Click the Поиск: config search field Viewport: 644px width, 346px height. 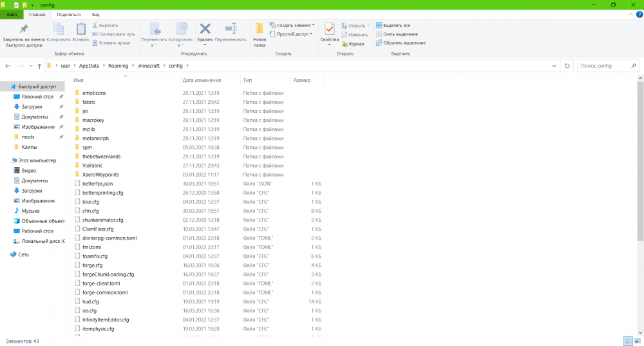pyautogui.click(x=609, y=66)
